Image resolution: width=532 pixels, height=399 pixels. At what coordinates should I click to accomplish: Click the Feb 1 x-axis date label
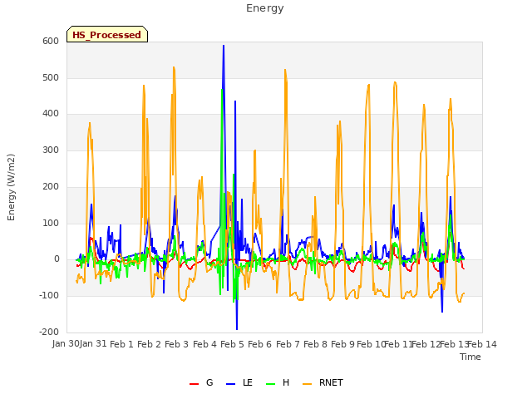click(122, 344)
